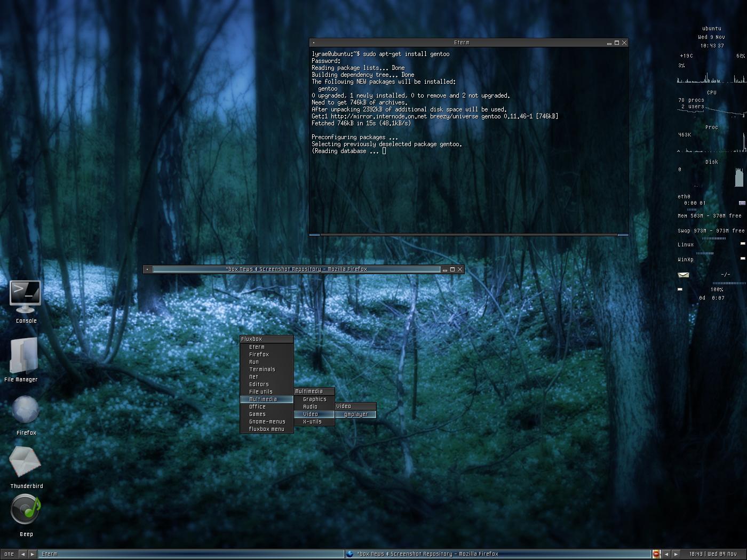Open the Thunderbird envelope desktop icon
The image size is (747, 560).
pos(25,462)
